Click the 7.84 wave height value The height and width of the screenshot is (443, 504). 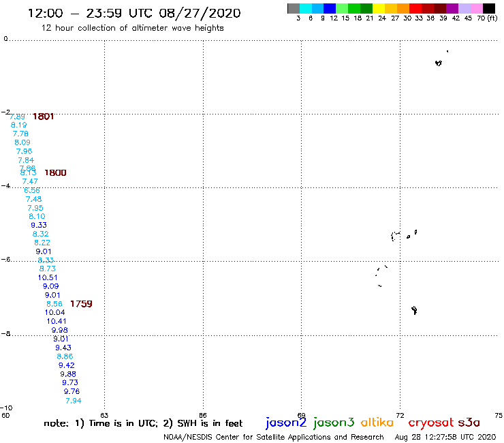click(x=26, y=160)
